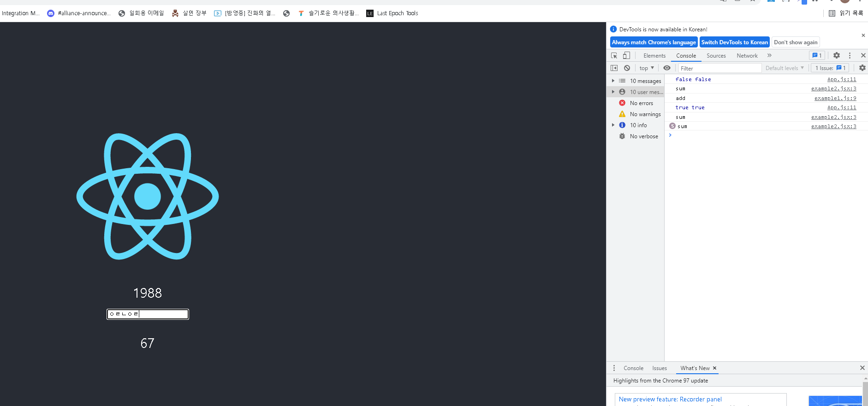
Task: Open the '슬기로운 의사생활...' bookmark
Action: [x=328, y=13]
